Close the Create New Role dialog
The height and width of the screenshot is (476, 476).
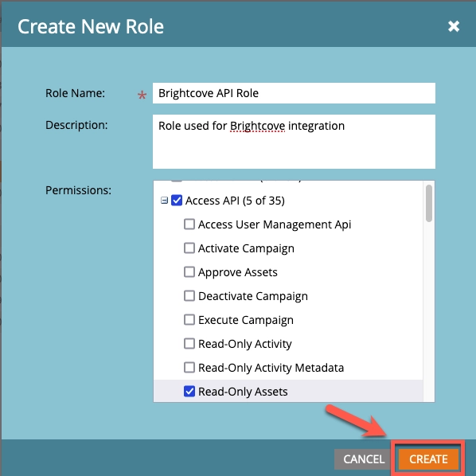(x=454, y=26)
